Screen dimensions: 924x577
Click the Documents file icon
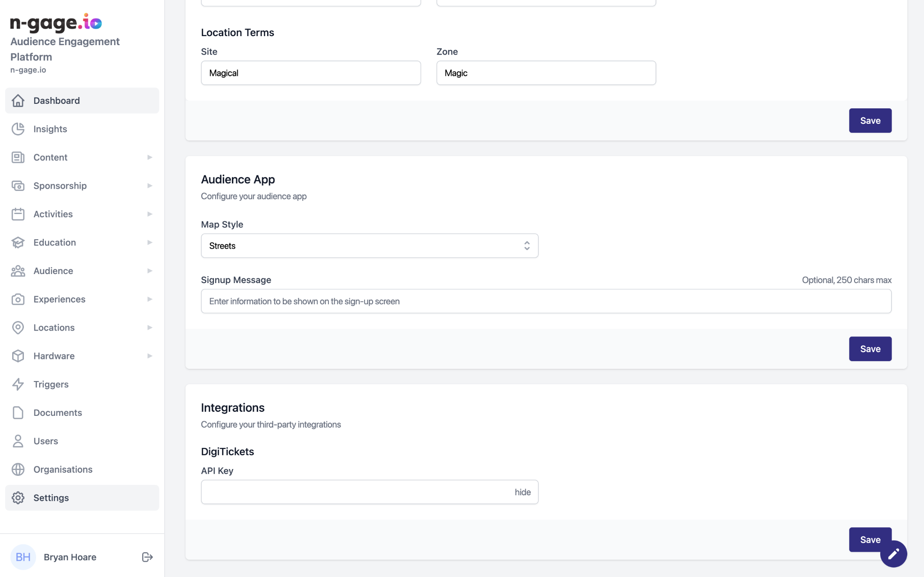18,413
